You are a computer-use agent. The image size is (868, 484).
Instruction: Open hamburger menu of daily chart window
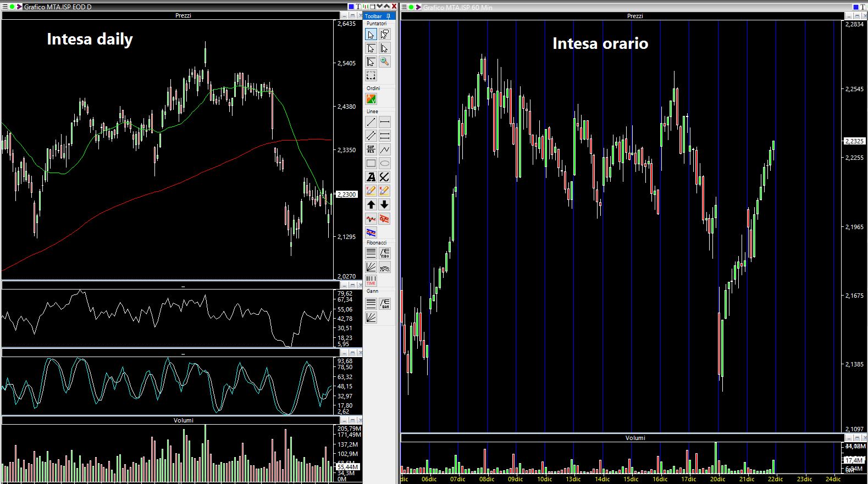click(4, 7)
